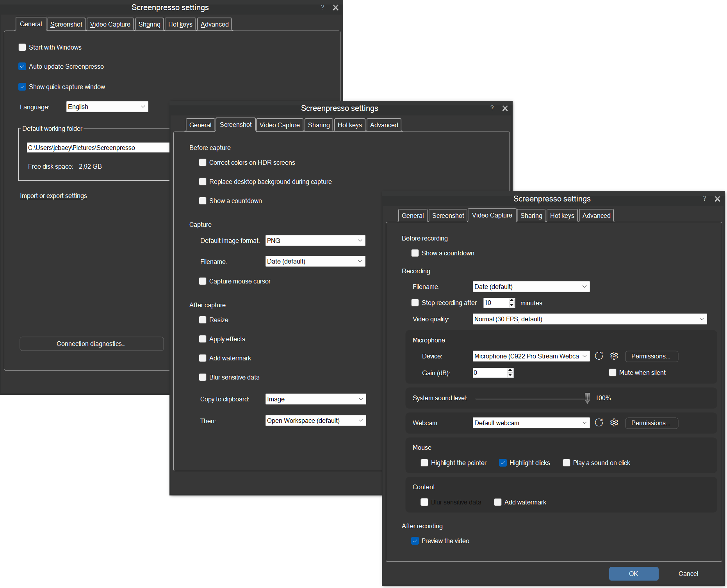Open microphone device settings gear
727x588 pixels.
coord(614,356)
